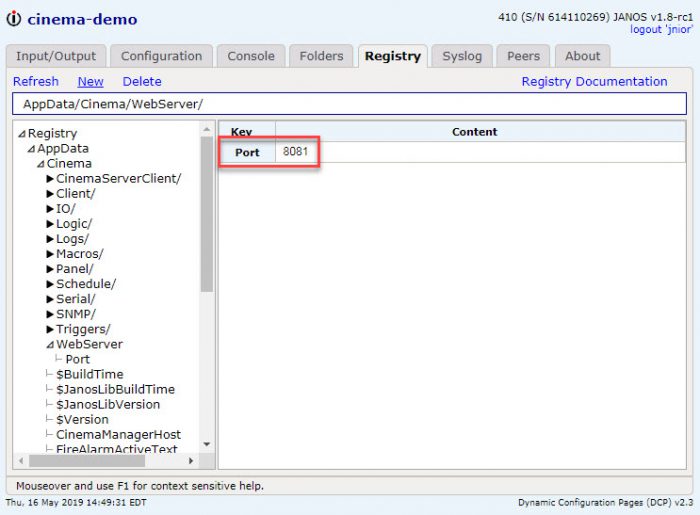This screenshot has height=515, width=700.
Task: Click the 8081 content value
Action: coord(296,152)
